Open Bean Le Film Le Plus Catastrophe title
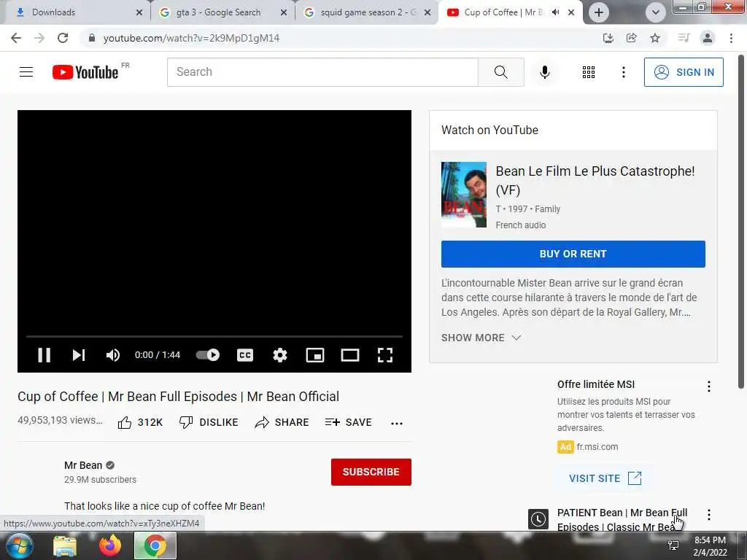The width and height of the screenshot is (747, 560). tap(595, 181)
